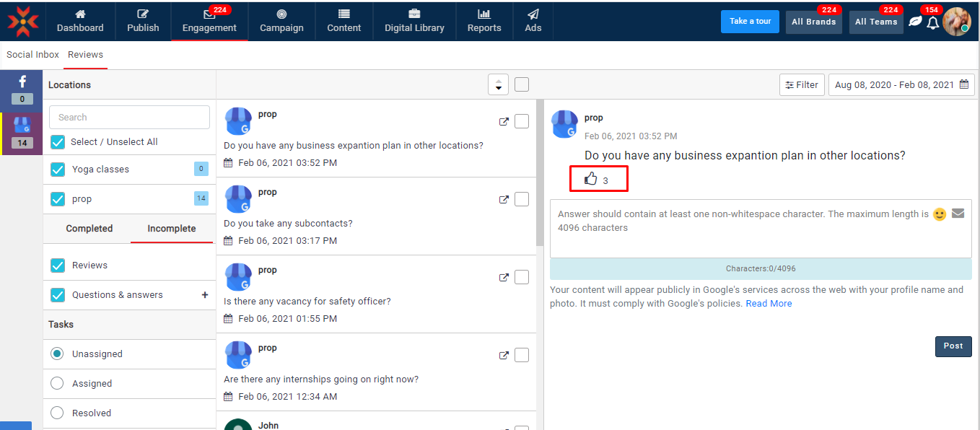980x430 pixels.
Task: Select the Assigned radio button
Action: click(x=57, y=384)
